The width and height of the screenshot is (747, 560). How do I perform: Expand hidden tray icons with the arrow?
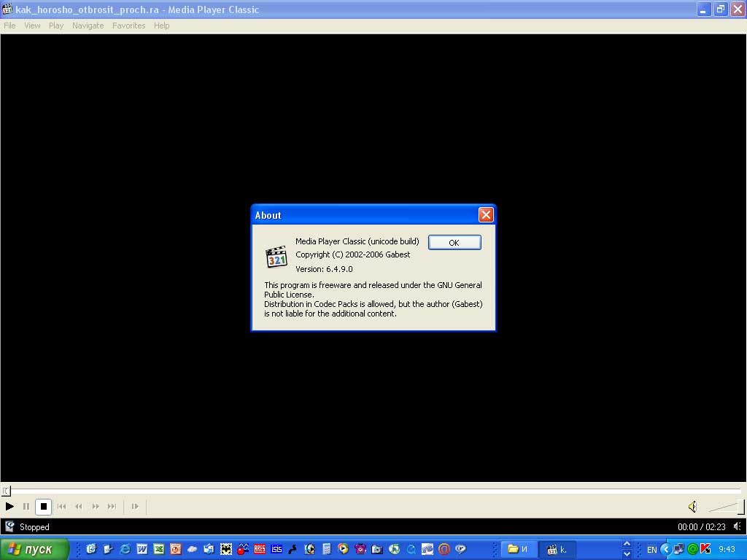coord(665,550)
